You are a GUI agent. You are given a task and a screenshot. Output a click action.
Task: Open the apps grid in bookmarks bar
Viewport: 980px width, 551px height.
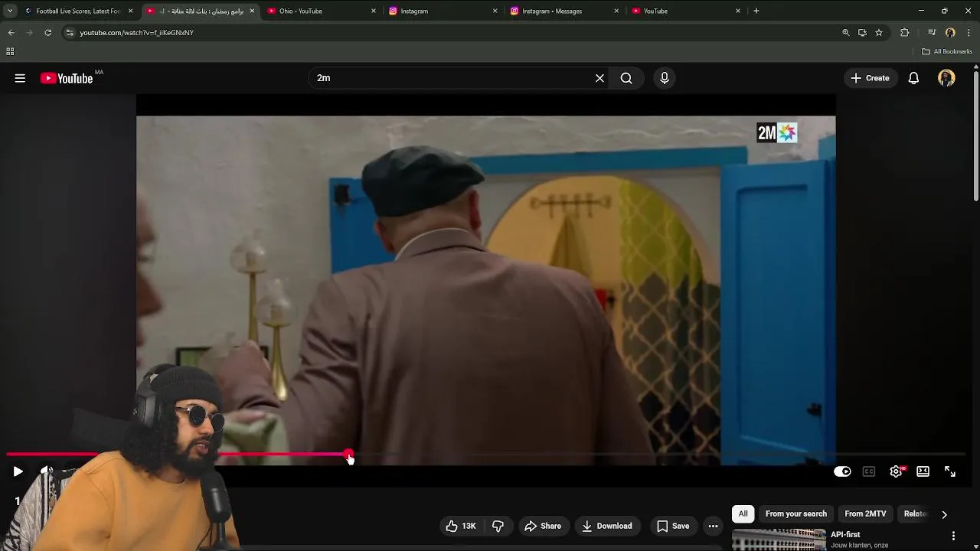(10, 51)
